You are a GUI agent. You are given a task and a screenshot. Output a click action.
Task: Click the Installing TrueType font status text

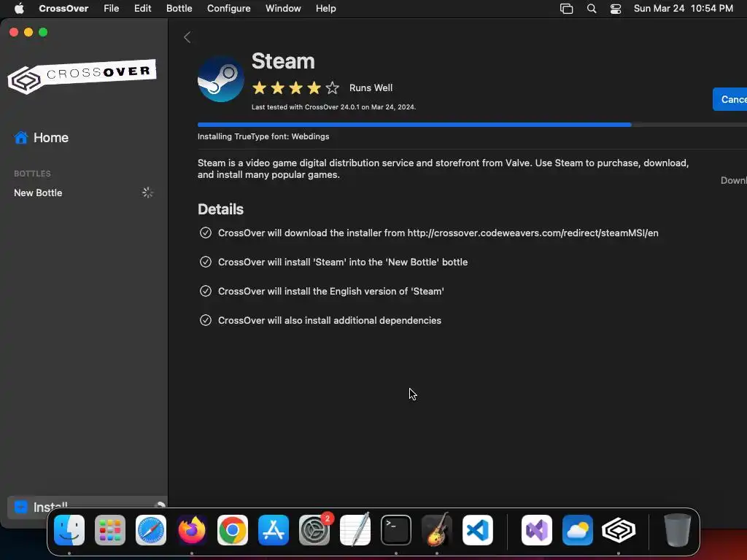click(263, 136)
